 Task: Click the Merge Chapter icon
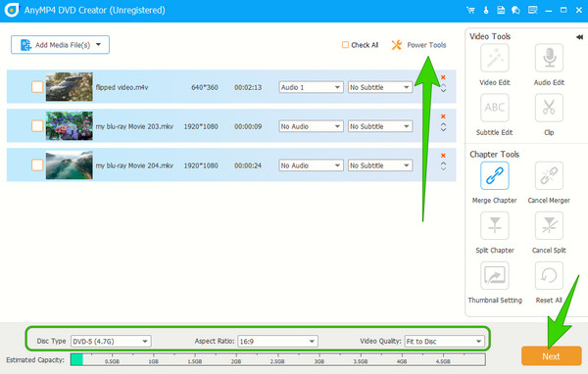[x=495, y=176]
